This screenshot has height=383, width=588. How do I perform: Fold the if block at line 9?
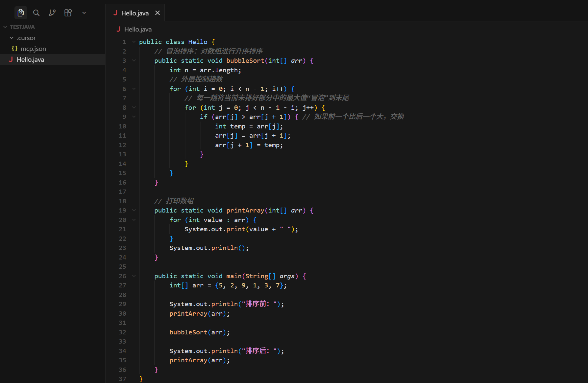[x=134, y=117]
